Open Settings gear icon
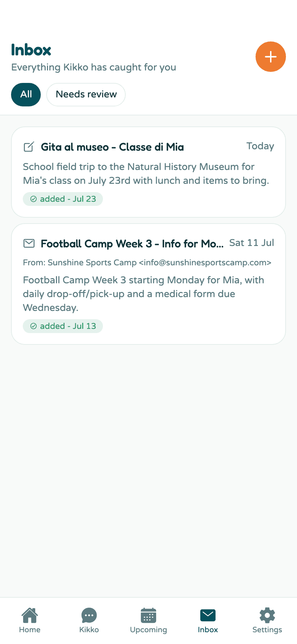Viewport: 297px width, 644px height. tap(267, 615)
